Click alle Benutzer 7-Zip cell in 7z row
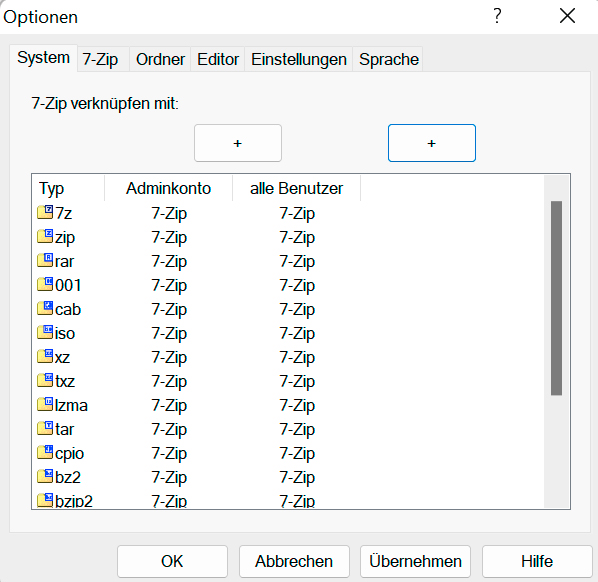This screenshot has height=582, width=598. click(x=297, y=214)
